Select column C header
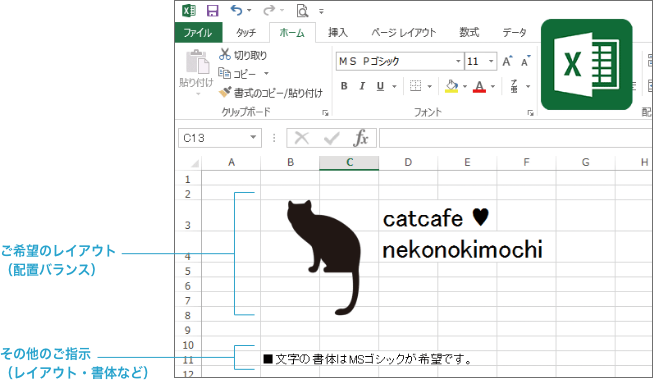Viewport: 653px width, 380px height. pos(349,162)
